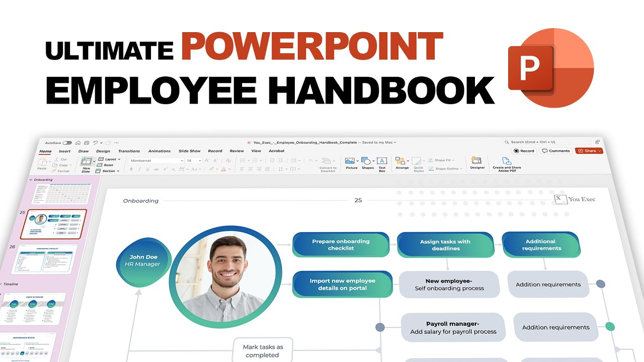This screenshot has height=362, width=644.
Task: Switch to the Slide Show tab
Action: 190,151
